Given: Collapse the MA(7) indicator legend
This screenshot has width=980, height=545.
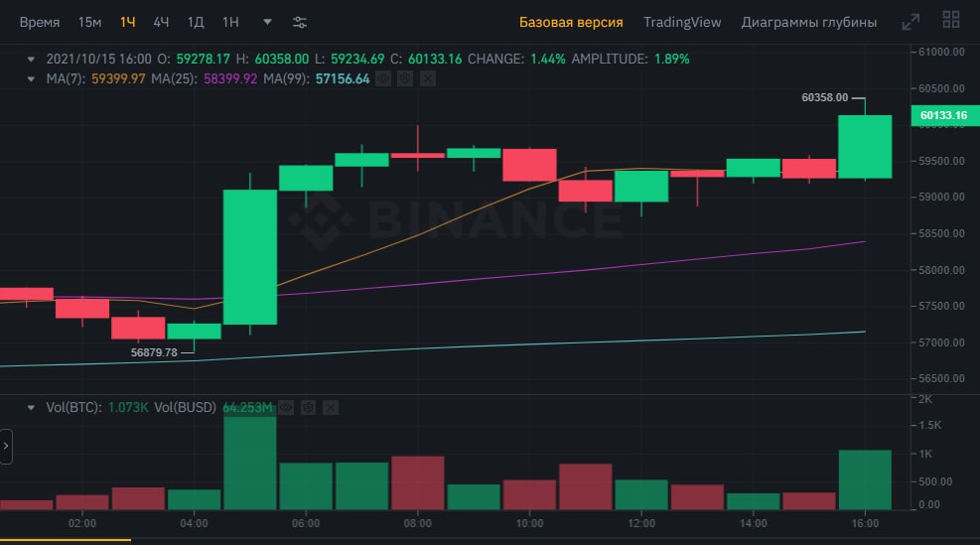Looking at the screenshot, I should click(31, 79).
